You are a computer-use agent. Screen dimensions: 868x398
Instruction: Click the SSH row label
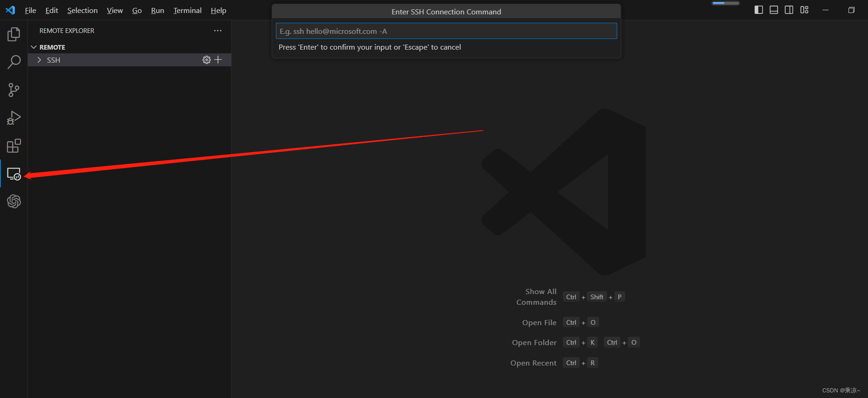[x=53, y=60]
